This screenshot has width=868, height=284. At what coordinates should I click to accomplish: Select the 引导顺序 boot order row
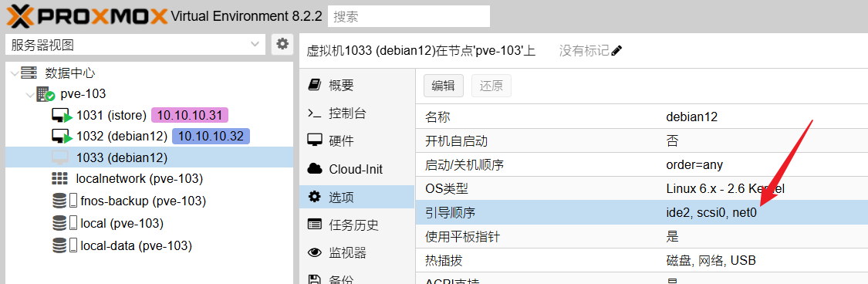coord(641,212)
